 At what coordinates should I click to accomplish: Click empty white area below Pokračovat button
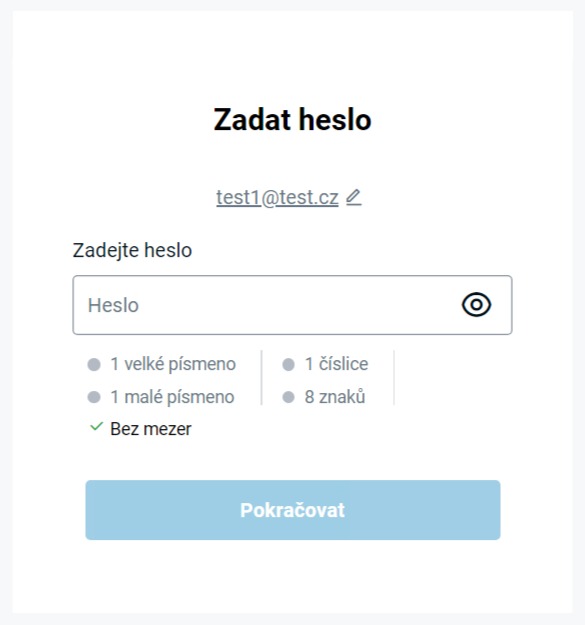click(x=292, y=578)
